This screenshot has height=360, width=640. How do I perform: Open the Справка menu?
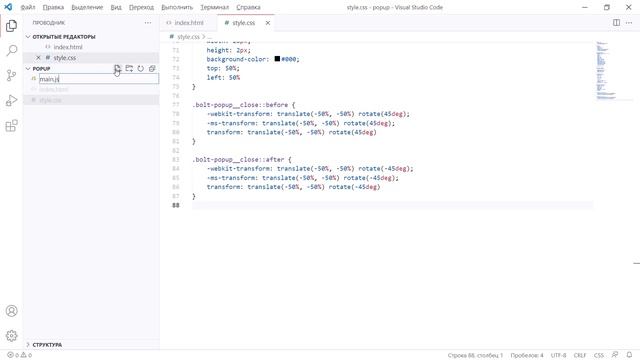click(x=248, y=7)
